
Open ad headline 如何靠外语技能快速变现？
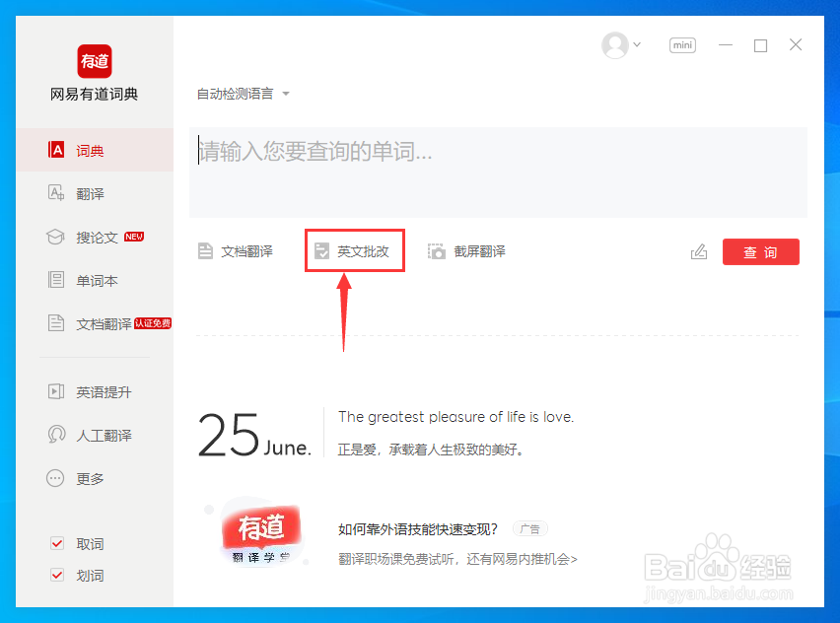tap(418, 529)
